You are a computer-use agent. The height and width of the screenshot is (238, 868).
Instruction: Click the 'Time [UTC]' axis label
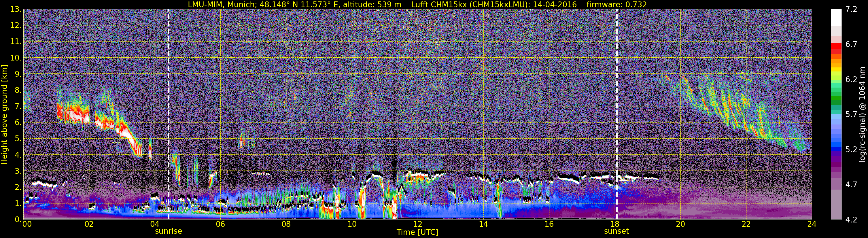pyautogui.click(x=417, y=232)
